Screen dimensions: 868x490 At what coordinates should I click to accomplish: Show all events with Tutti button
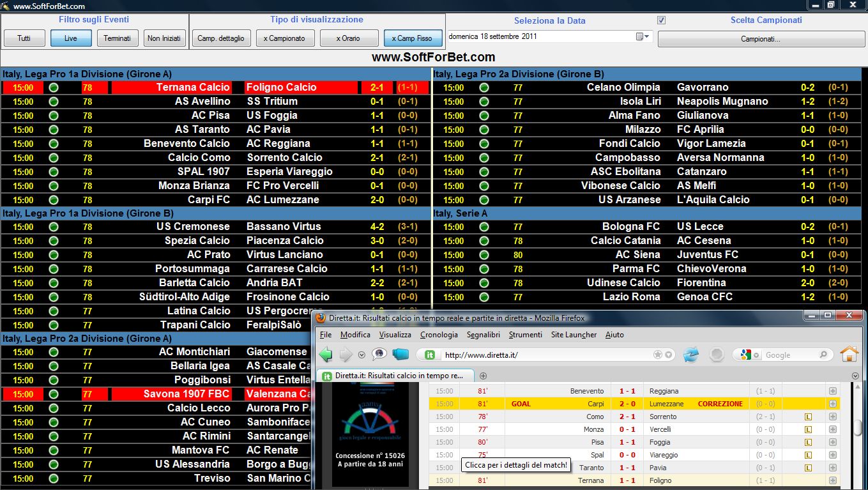pyautogui.click(x=24, y=38)
